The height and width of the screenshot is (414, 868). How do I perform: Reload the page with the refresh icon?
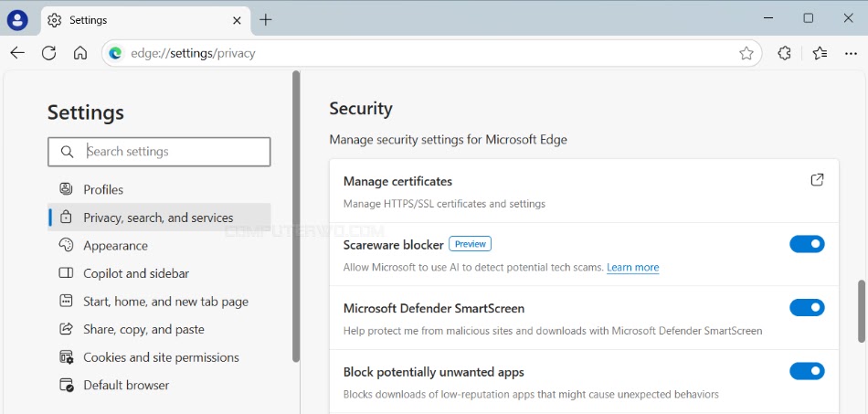click(48, 53)
